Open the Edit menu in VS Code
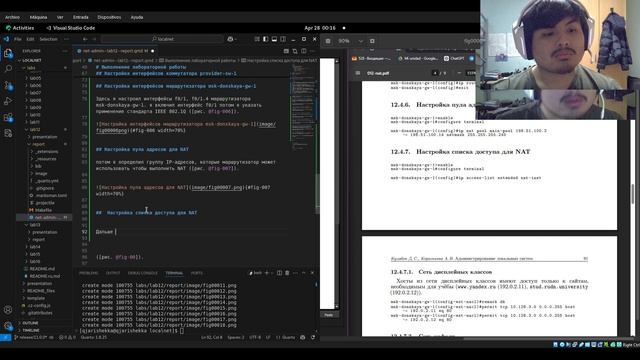The image size is (640, 360). 30,39
